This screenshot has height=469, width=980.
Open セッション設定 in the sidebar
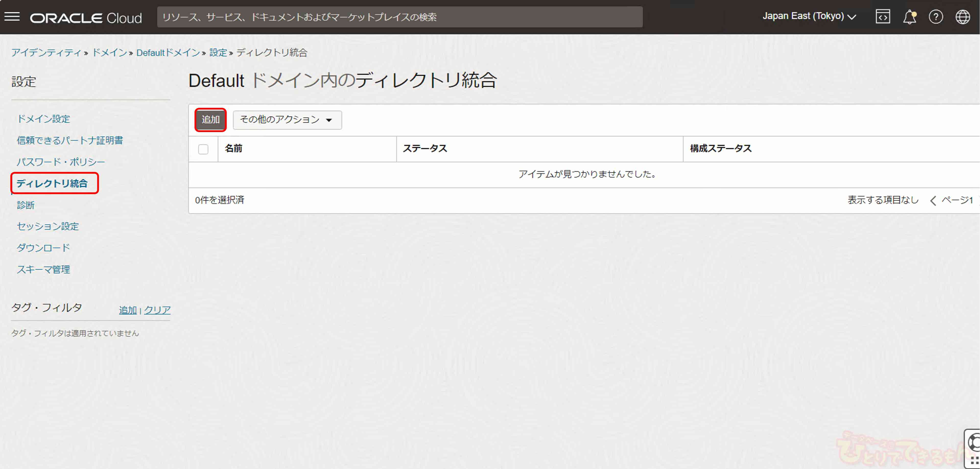click(48, 226)
